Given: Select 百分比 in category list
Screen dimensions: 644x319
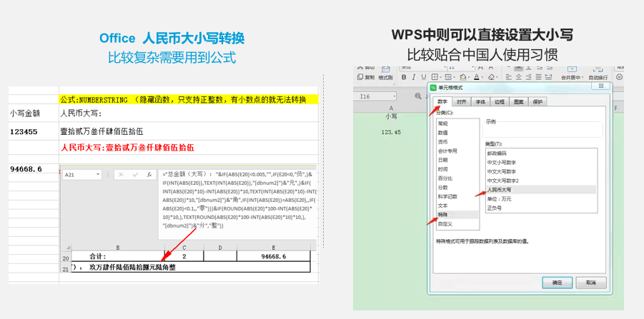Looking at the screenshot, I should 457,178.
